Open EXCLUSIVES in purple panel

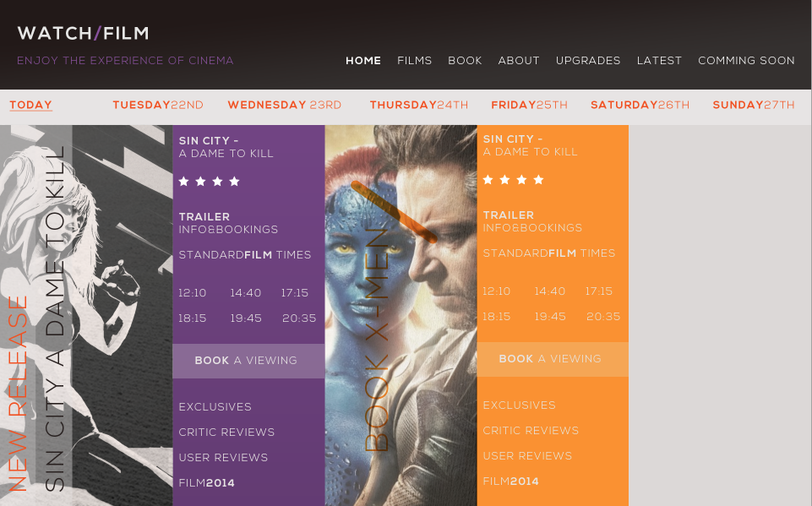pyautogui.click(x=215, y=407)
